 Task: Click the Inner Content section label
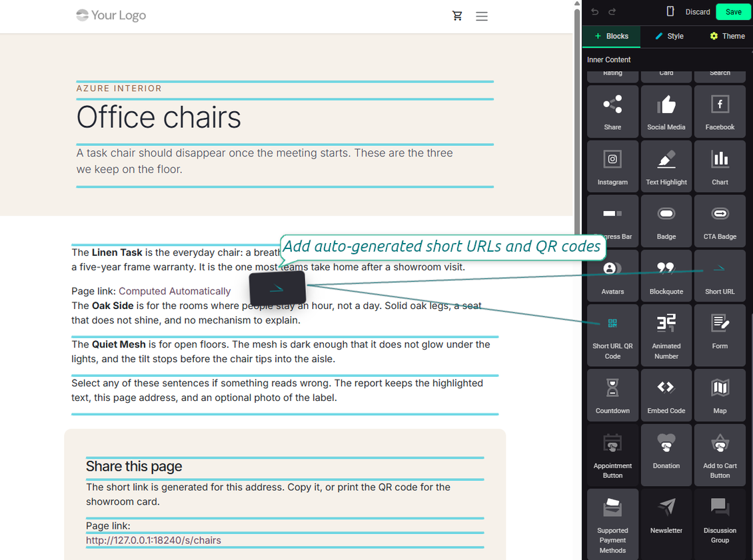[608, 59]
